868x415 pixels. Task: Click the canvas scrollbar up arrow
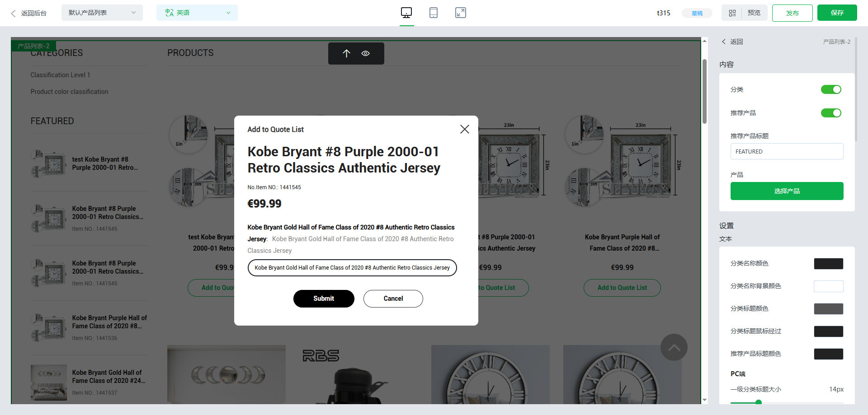[x=704, y=41]
